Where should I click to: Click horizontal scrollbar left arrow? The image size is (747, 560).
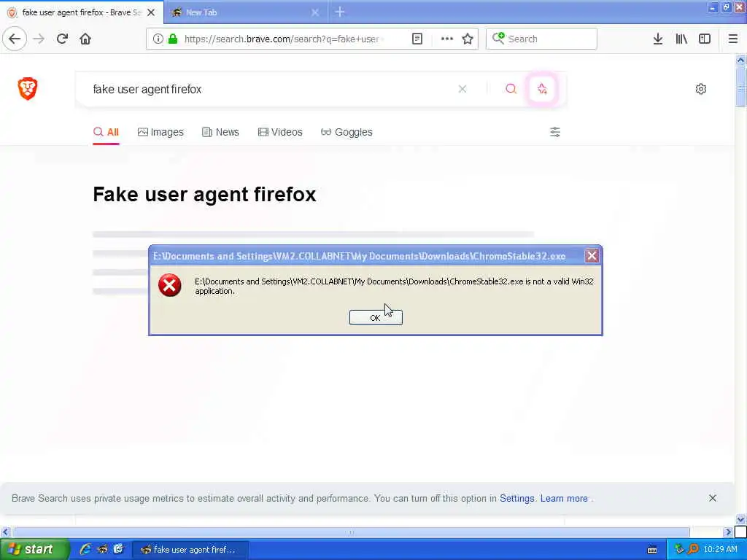[x=5, y=532]
